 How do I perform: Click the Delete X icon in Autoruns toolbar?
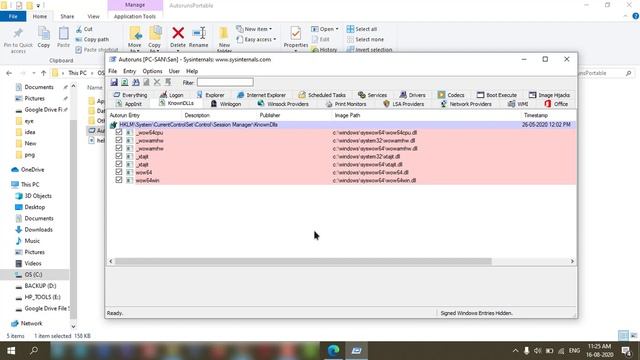pos(157,82)
